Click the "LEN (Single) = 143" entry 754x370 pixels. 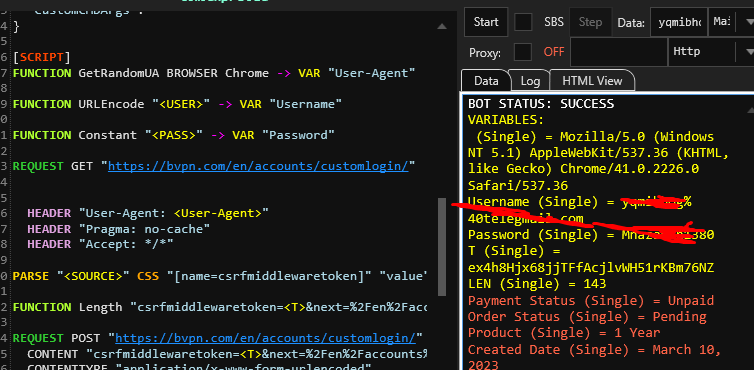[537, 284]
